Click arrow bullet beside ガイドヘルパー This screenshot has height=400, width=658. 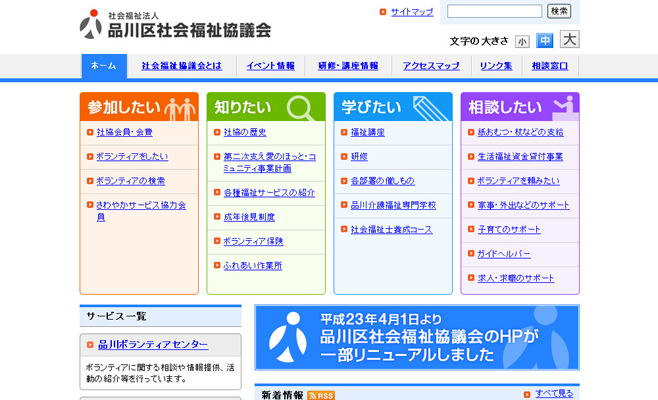(471, 254)
